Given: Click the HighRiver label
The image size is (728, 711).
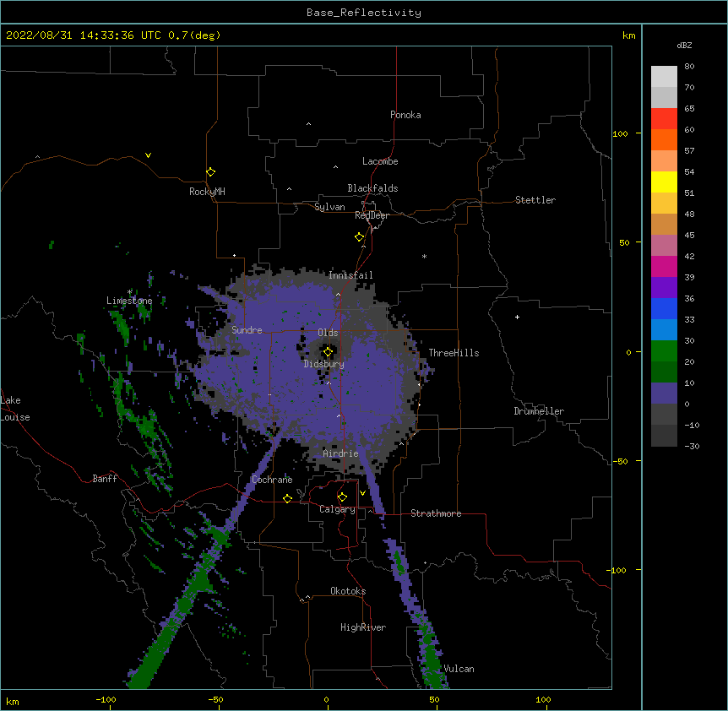Looking at the screenshot, I should point(363,627).
